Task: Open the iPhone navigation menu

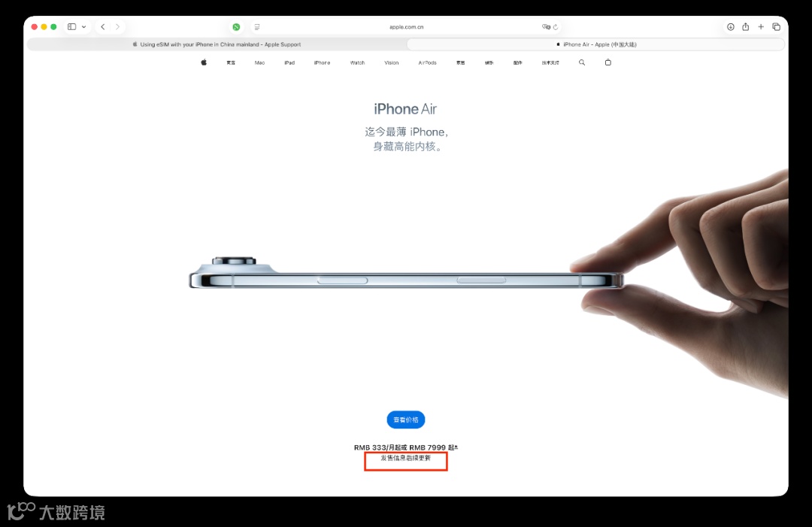Action: [x=322, y=62]
